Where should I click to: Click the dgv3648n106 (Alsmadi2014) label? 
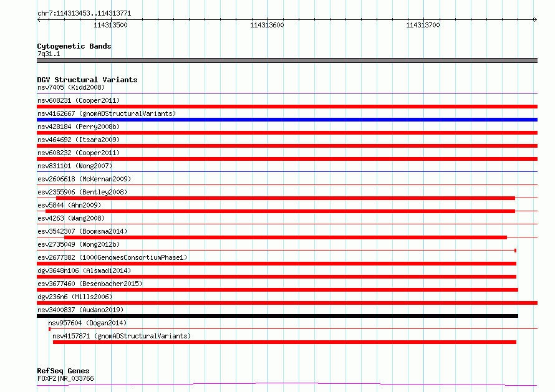[x=84, y=270]
